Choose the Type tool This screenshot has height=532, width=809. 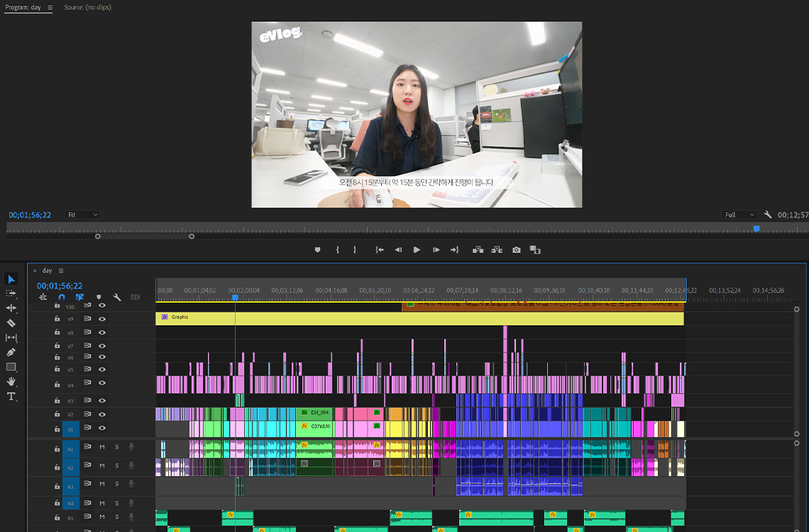click(11, 397)
